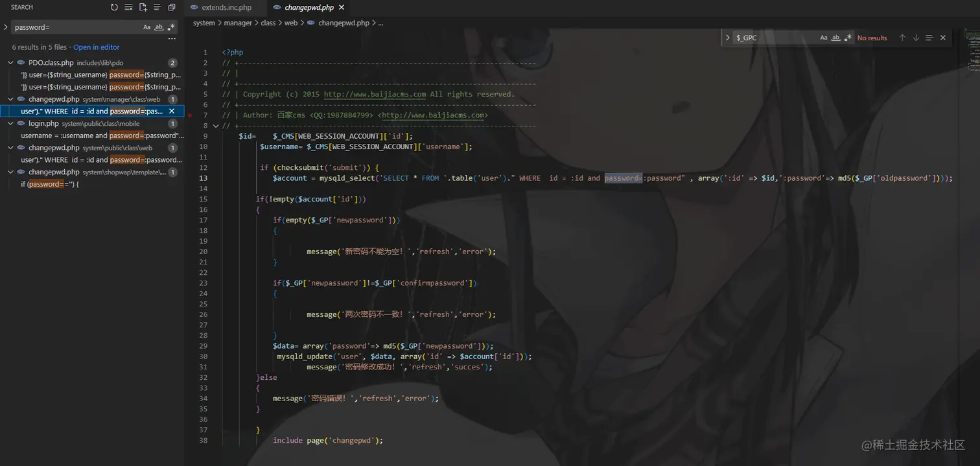Viewport: 980px width, 466px height.
Task: Expand replace field in sidebar search
Action: click(x=5, y=27)
